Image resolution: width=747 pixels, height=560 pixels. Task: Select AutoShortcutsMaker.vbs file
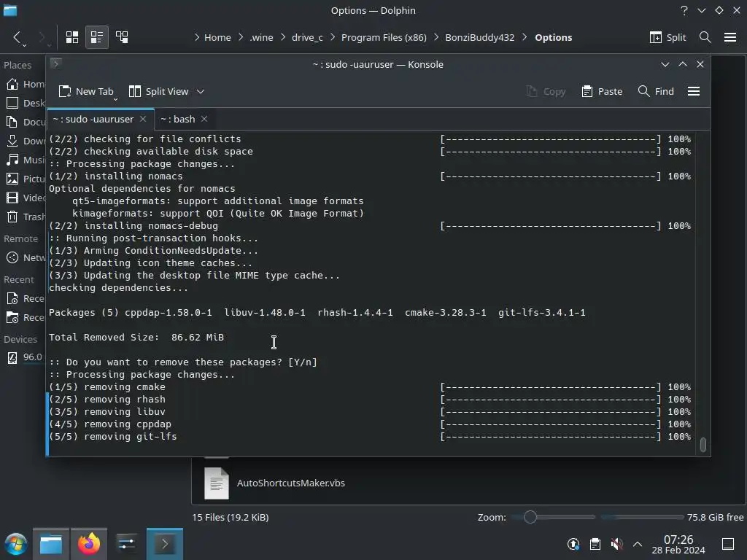point(290,483)
